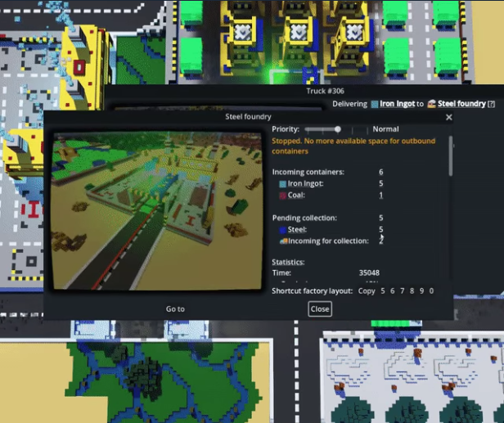Click the [?] help icon beside Steel foundry
The image size is (504, 423).
coord(491,104)
